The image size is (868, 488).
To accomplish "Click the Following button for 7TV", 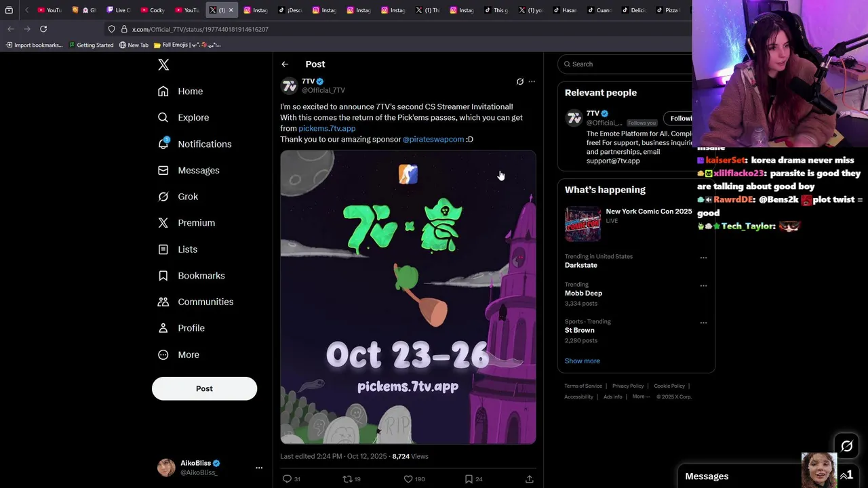I will pyautogui.click(x=677, y=119).
